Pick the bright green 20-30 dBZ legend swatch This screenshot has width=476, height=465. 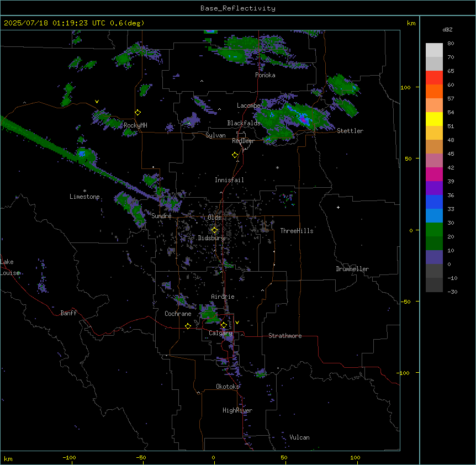434,230
